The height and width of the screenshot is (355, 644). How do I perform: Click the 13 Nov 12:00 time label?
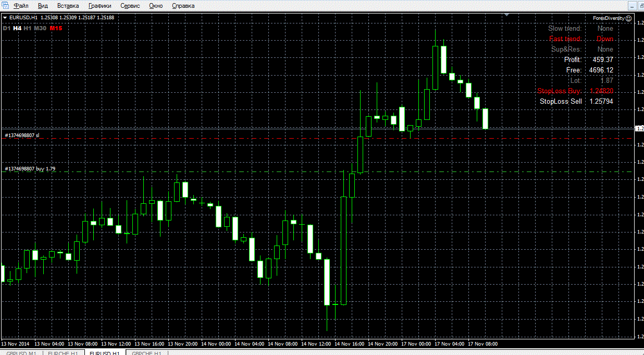(x=116, y=344)
